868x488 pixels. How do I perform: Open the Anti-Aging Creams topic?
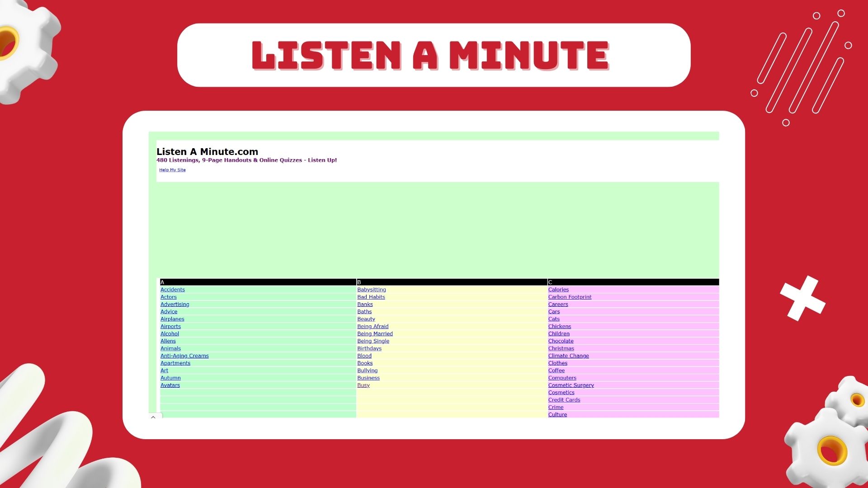(x=184, y=356)
